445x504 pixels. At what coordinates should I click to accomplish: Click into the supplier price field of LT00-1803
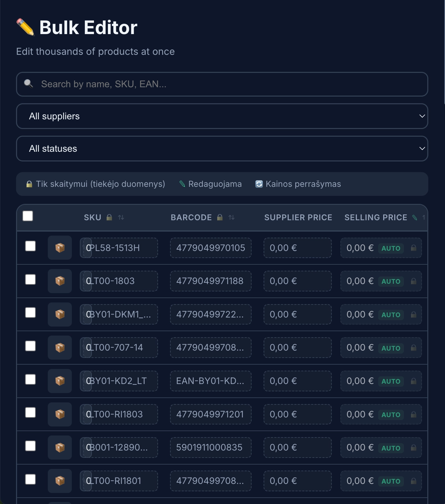tap(297, 281)
